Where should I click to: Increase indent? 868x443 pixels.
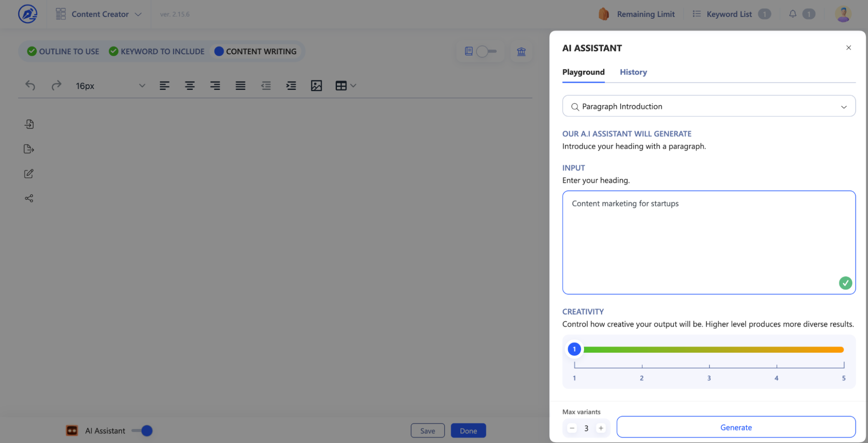click(291, 86)
